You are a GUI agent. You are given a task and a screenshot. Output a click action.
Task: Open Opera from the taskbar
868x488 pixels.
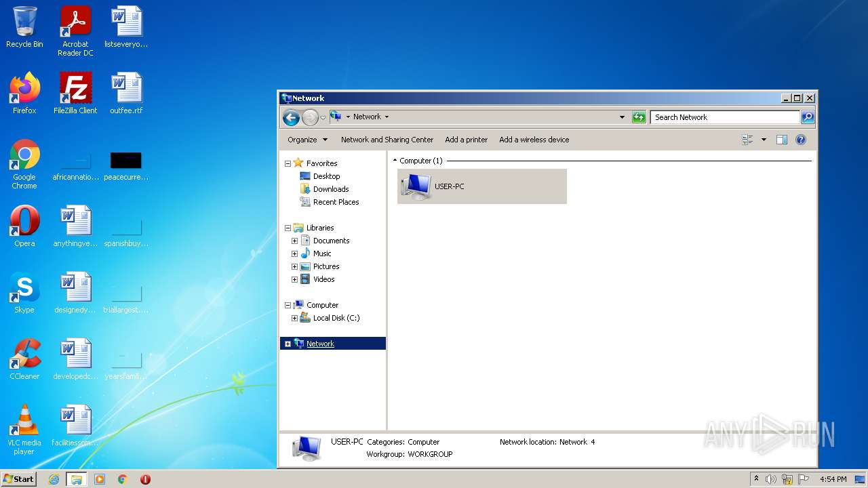point(145,479)
